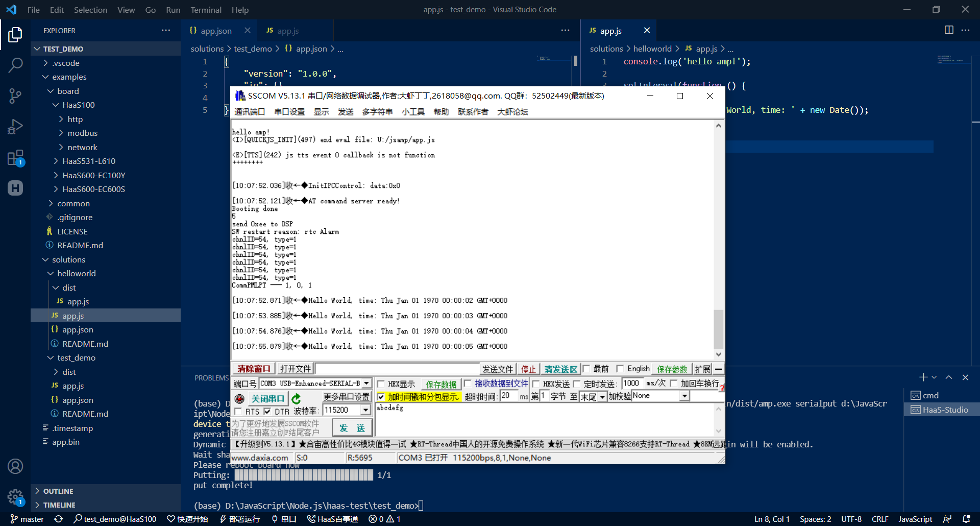Open SSCOM 小工具 menu
The width and height of the screenshot is (980, 526).
[413, 112]
